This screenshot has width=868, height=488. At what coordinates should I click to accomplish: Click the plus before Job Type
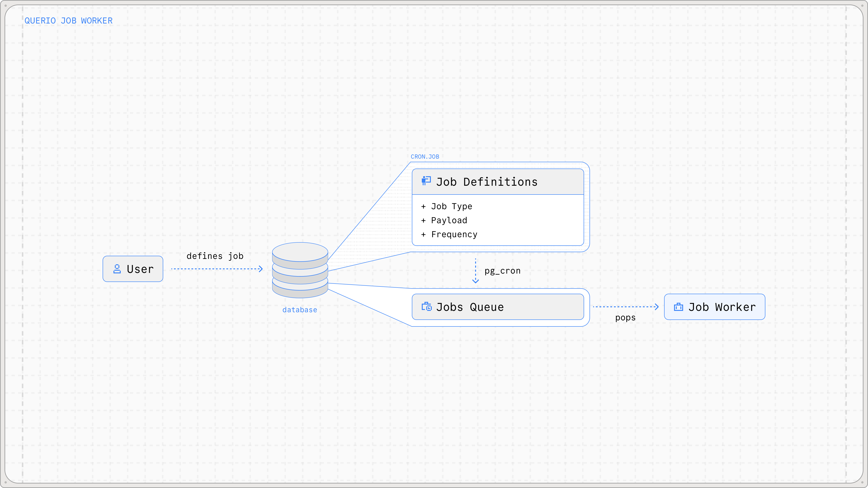pyautogui.click(x=424, y=206)
